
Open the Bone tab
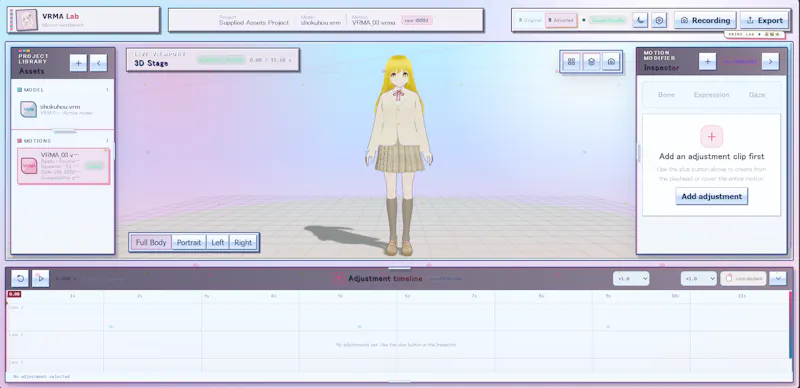pos(666,95)
